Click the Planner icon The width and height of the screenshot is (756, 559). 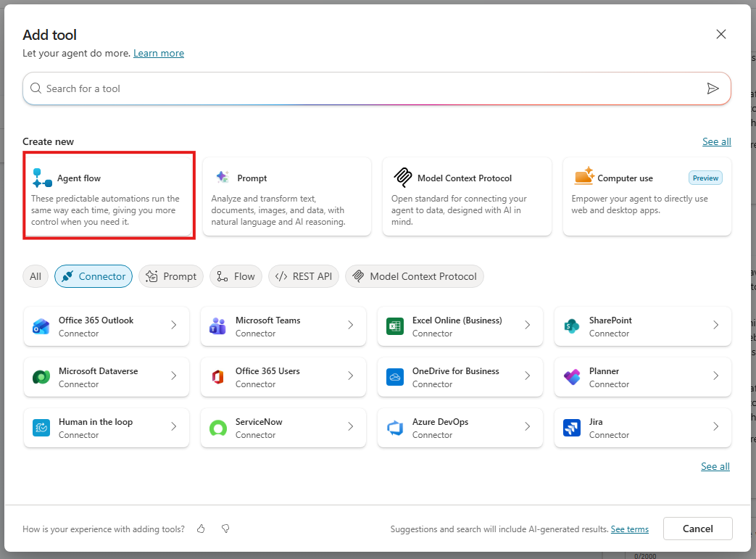[572, 377]
